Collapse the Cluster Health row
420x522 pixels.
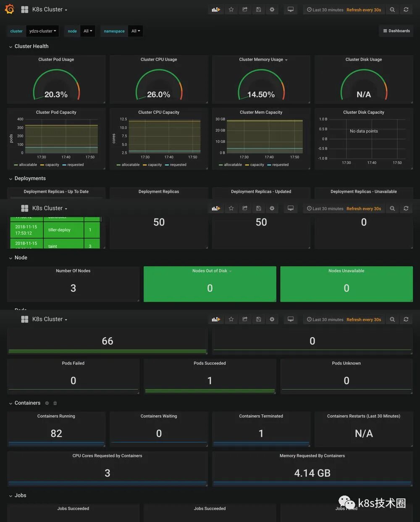[29, 46]
